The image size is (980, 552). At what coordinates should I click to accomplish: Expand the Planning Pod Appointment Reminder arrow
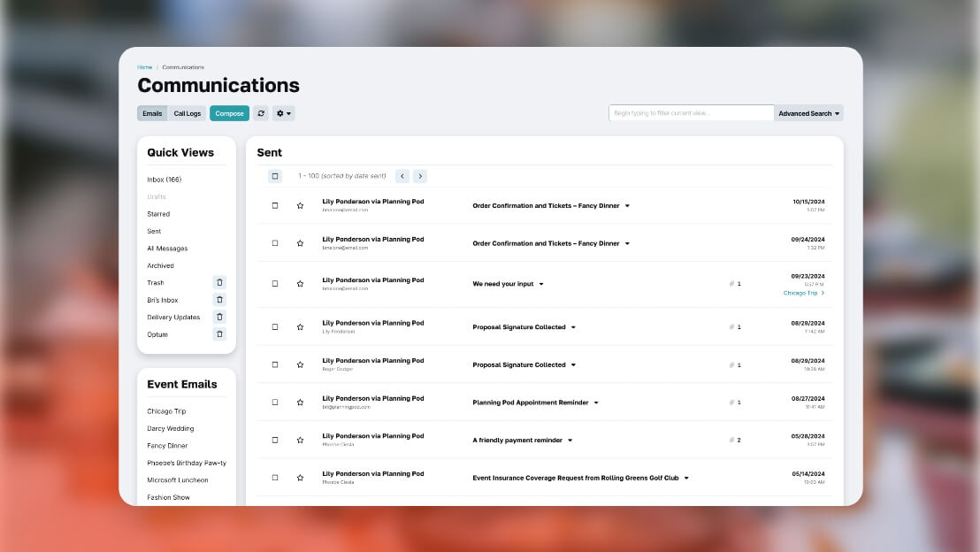596,402
